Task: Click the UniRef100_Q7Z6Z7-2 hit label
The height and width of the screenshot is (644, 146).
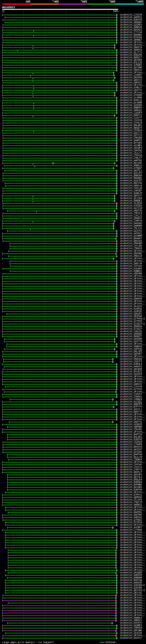Action: coord(133,324)
